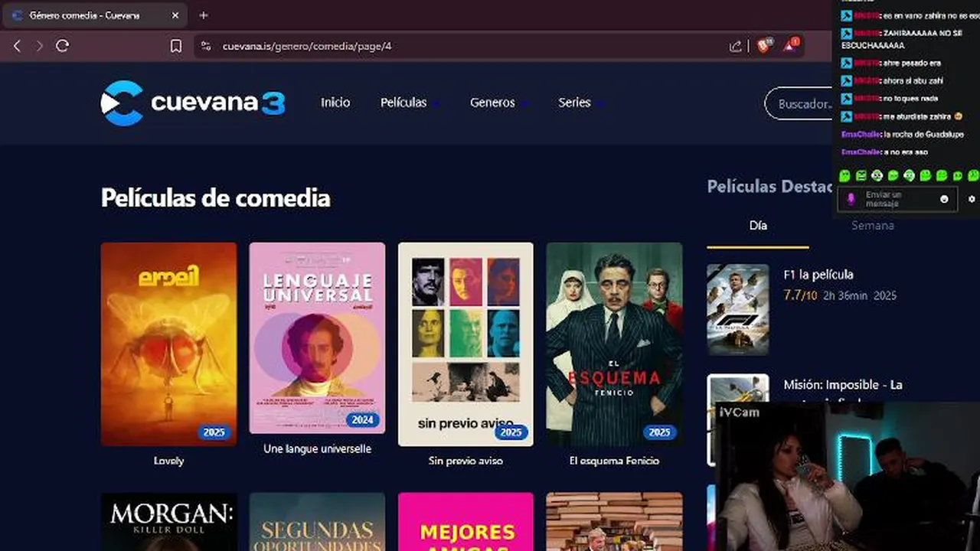Reload the page with the refresh icon
Viewport: 980px width, 551px height.
click(63, 46)
